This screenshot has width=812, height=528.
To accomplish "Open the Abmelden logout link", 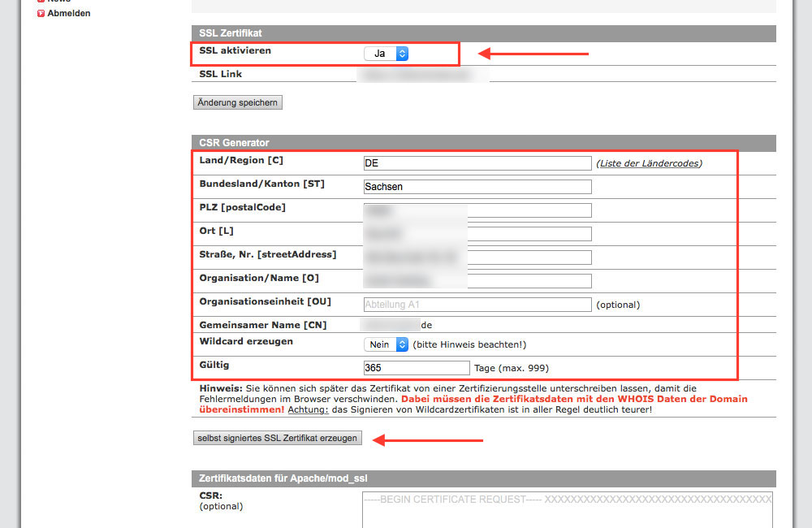I will [x=69, y=14].
